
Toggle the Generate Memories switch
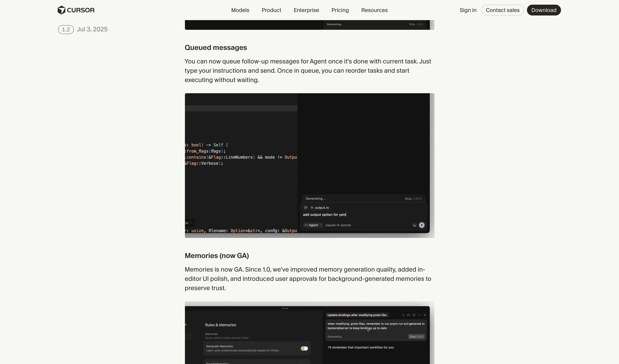(304, 348)
